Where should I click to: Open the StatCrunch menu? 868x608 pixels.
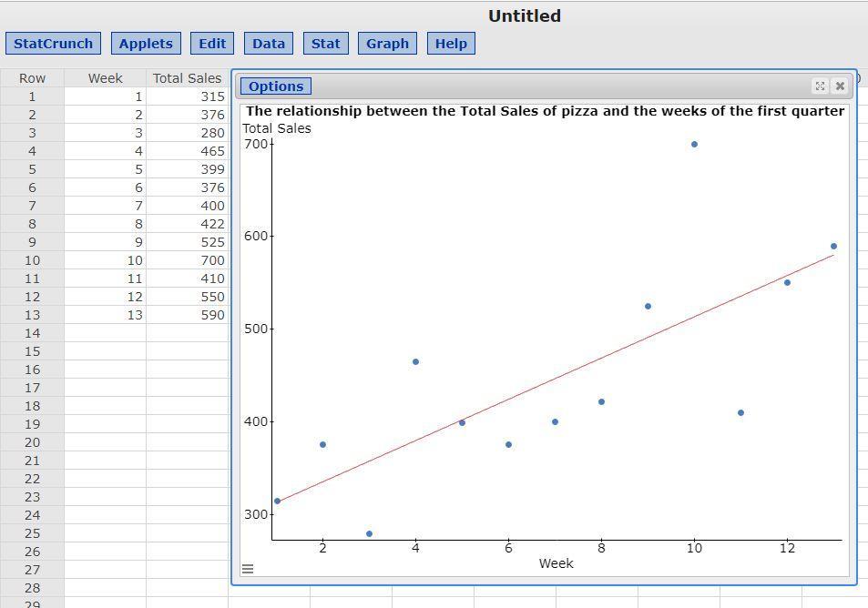[53, 44]
